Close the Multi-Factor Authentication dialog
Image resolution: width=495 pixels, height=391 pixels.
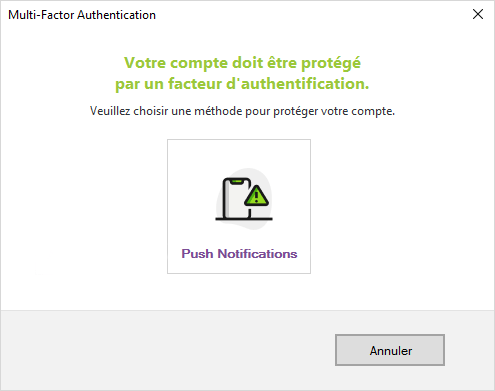pyautogui.click(x=478, y=14)
